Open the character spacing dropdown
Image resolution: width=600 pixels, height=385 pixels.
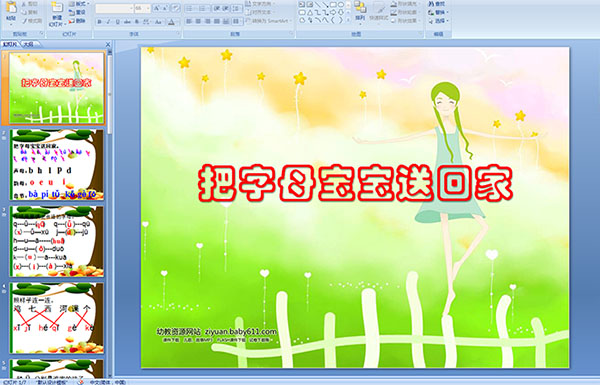pos(147,22)
